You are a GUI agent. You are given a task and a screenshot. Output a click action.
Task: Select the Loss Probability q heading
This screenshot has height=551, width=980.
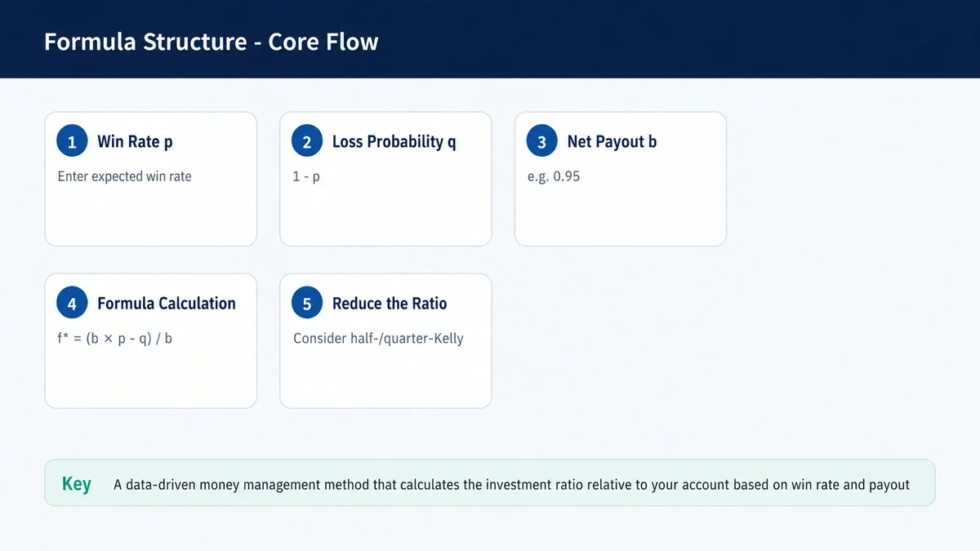point(394,142)
